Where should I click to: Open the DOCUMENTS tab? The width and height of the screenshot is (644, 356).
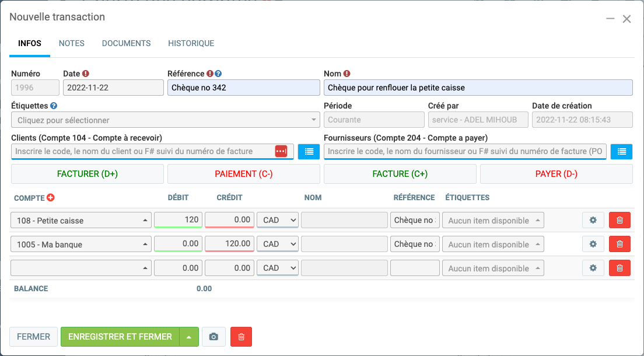coord(126,43)
